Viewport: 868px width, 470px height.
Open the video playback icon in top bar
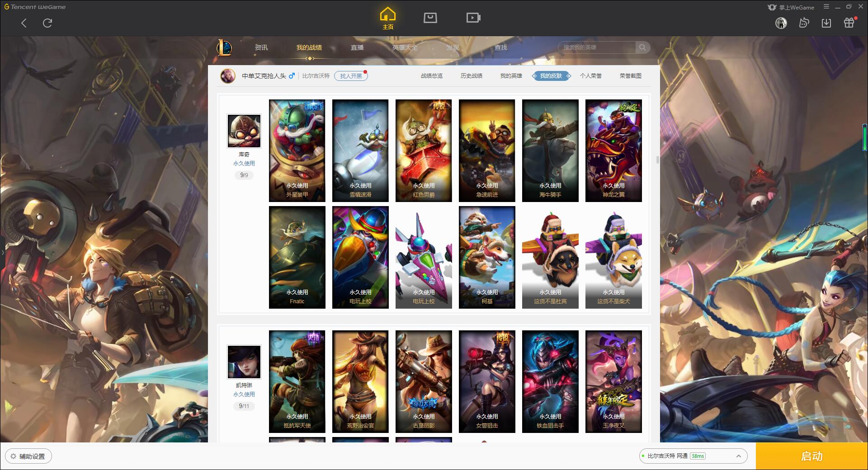[473, 18]
